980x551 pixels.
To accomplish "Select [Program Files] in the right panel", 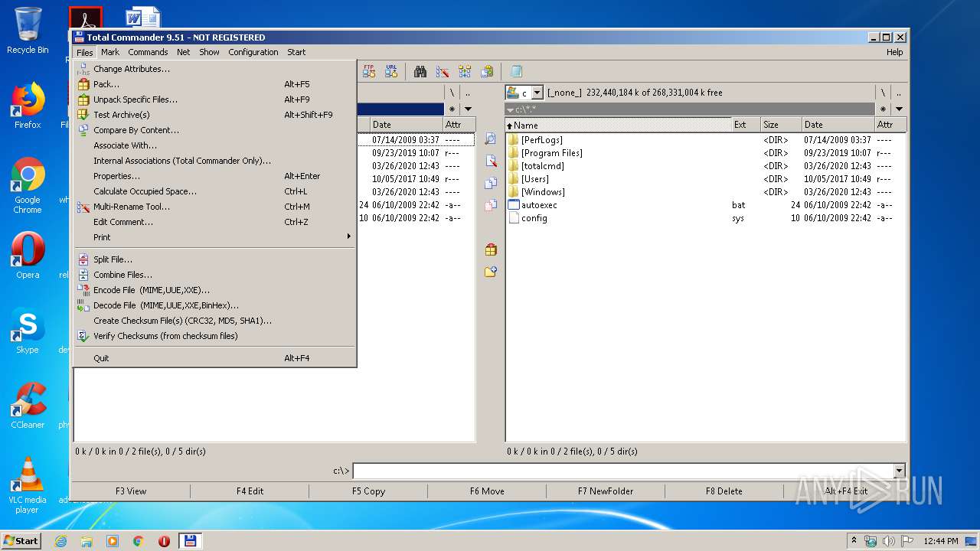I will [x=552, y=153].
